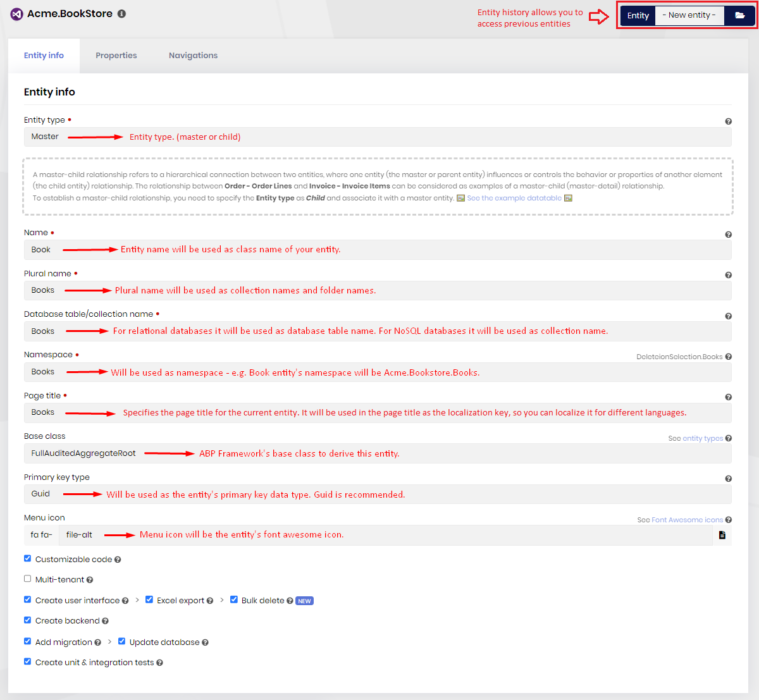Click help icon beside Bulk delete
The width and height of the screenshot is (759, 700).
tap(290, 601)
